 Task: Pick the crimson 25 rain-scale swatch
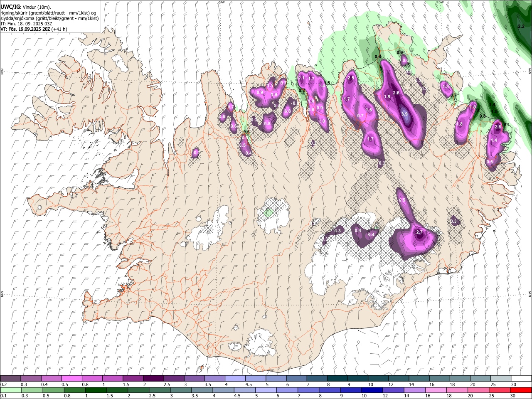[x=499, y=390]
